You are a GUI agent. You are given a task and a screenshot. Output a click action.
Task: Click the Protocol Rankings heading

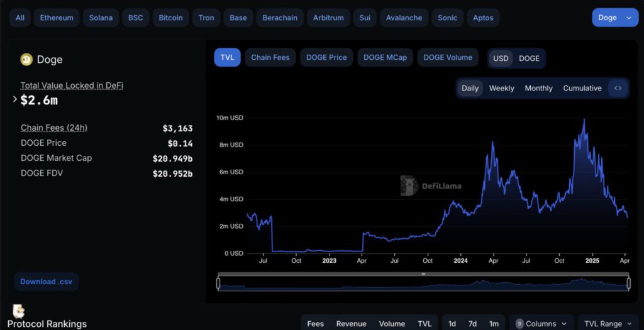point(47,324)
